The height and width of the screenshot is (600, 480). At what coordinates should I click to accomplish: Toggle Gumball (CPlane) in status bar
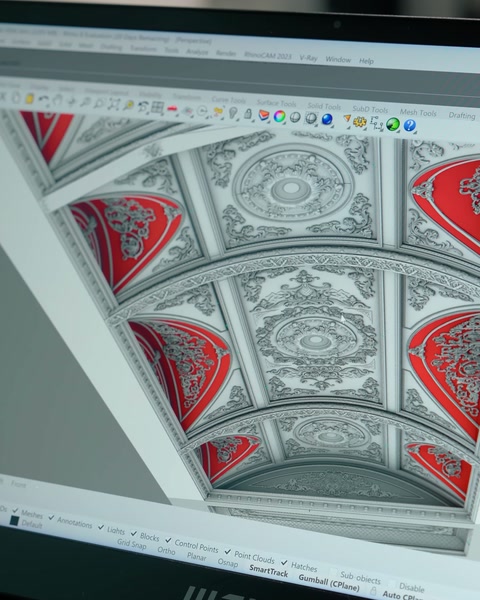[x=329, y=582]
